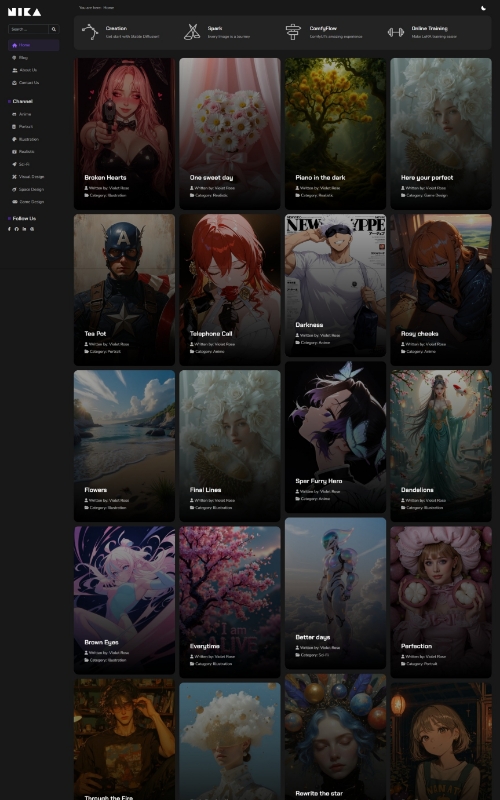Click Written by line under Darkness
Image resolution: width=500 pixels, height=800 pixels.
coord(318,336)
